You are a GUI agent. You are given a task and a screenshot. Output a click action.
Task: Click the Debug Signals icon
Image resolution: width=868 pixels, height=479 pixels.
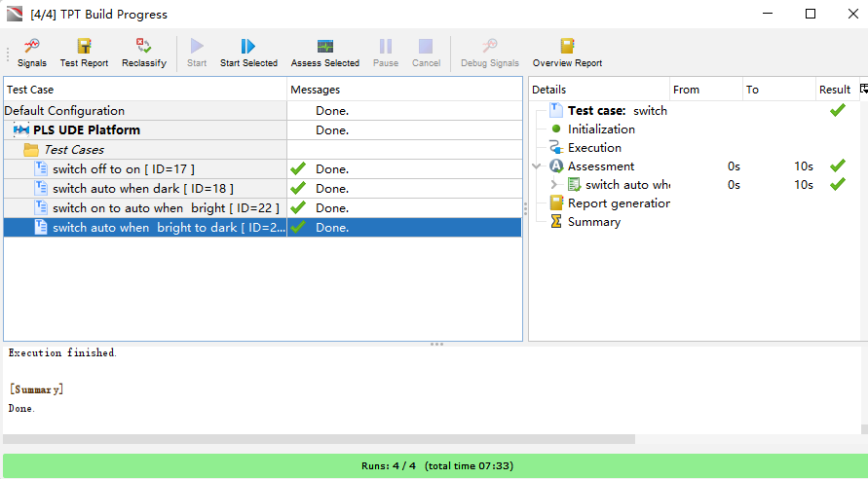[490, 53]
